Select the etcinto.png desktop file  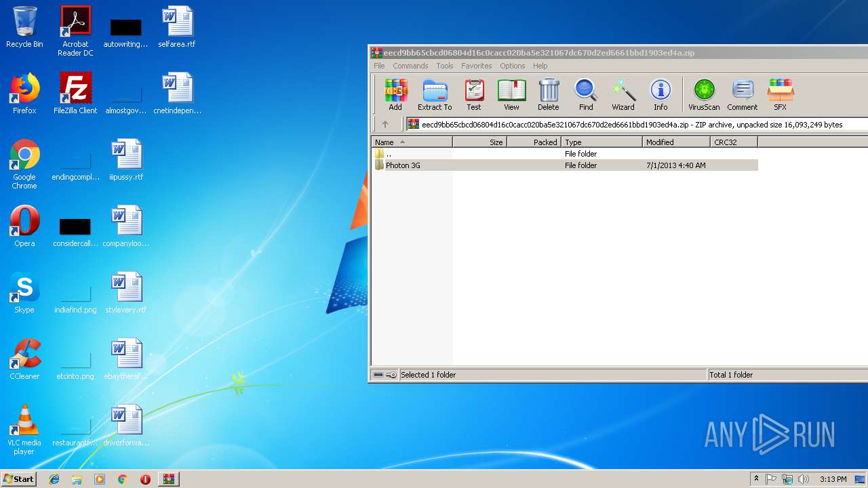(75, 365)
